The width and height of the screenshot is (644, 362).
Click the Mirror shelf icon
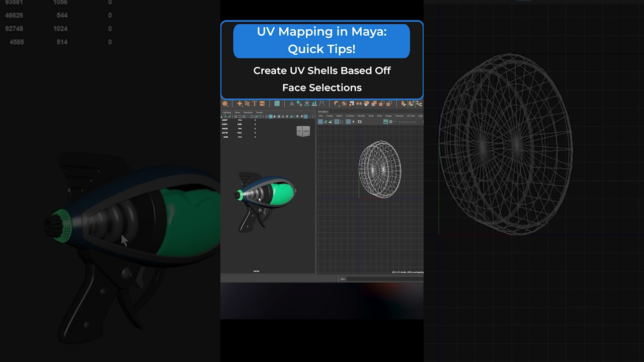coord(359,104)
